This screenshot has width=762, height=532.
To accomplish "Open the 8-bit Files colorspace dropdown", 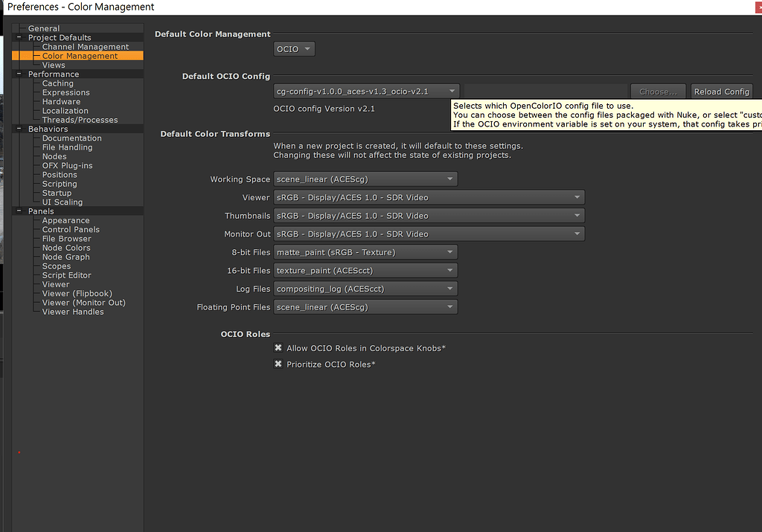I will pos(365,251).
